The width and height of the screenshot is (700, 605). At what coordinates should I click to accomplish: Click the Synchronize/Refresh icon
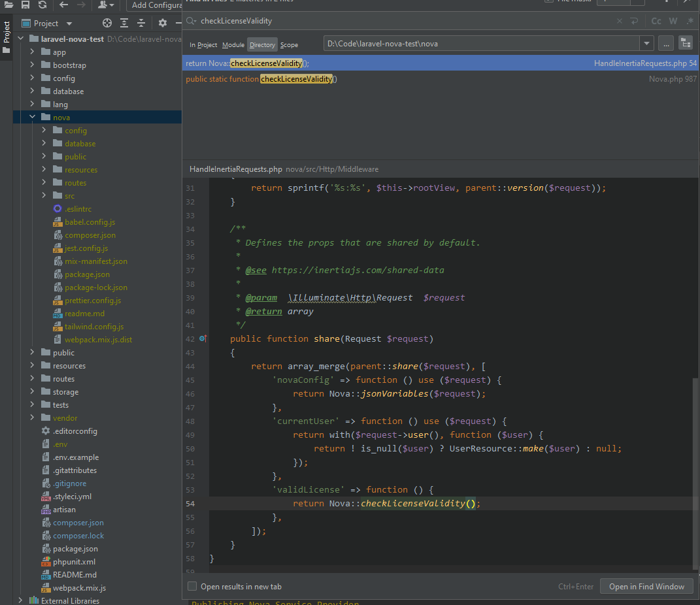[x=42, y=5]
